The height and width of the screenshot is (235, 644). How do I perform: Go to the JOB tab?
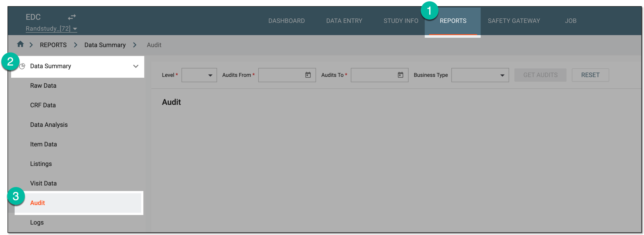click(571, 21)
